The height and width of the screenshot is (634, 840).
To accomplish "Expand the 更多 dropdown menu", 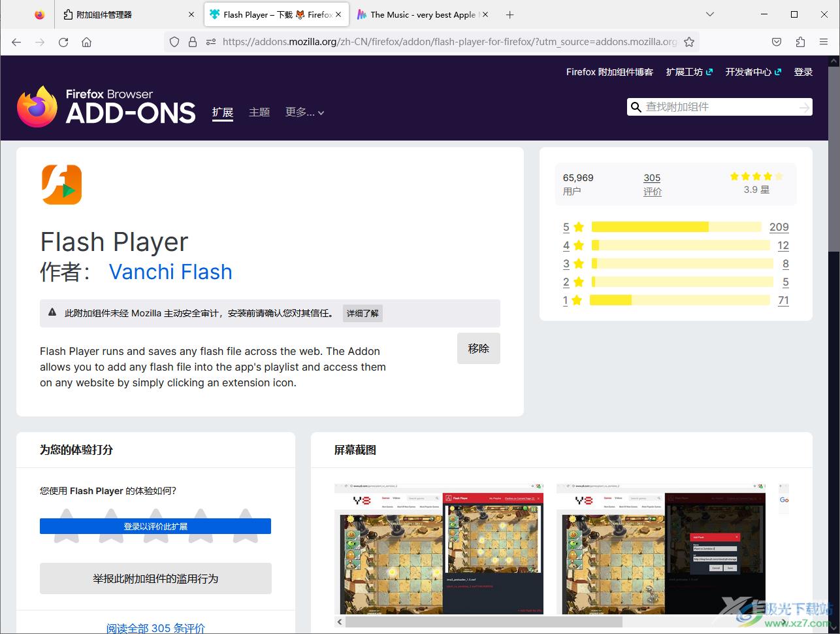I will tap(305, 112).
